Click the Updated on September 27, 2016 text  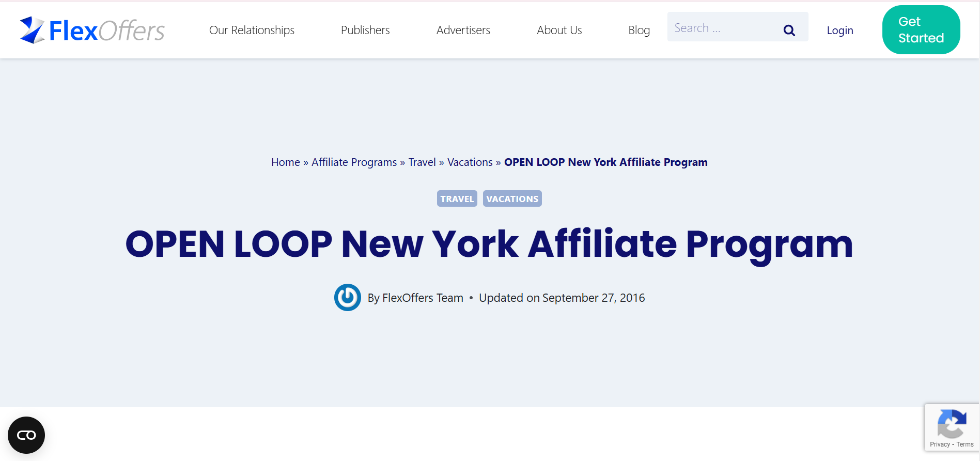pyautogui.click(x=562, y=298)
